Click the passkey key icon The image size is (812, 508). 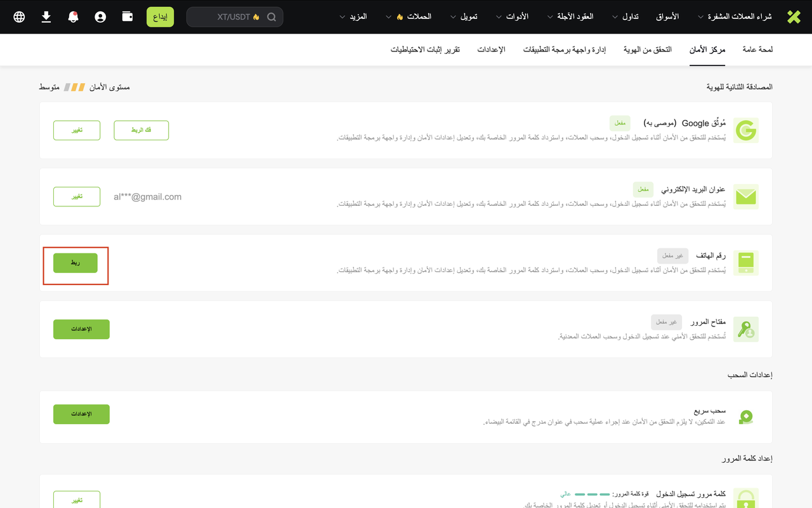(746, 329)
